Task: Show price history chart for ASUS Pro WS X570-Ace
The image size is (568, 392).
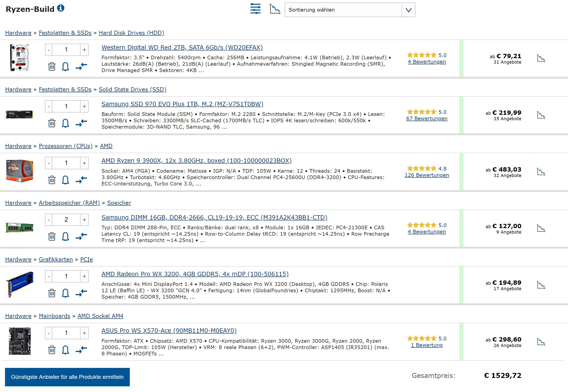Action: point(541,342)
